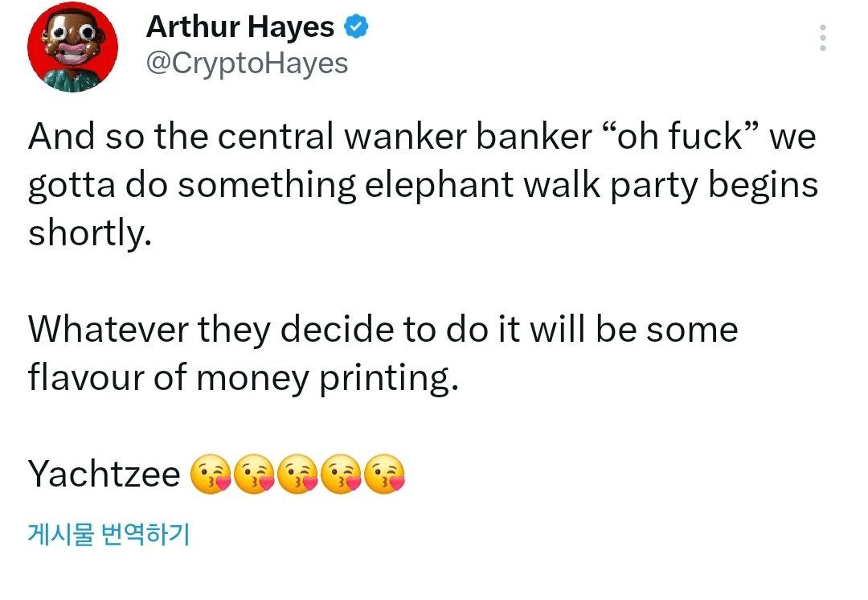This screenshot has width=868, height=600.
Task: Click the display name Arthur Hayes
Action: coord(240,27)
